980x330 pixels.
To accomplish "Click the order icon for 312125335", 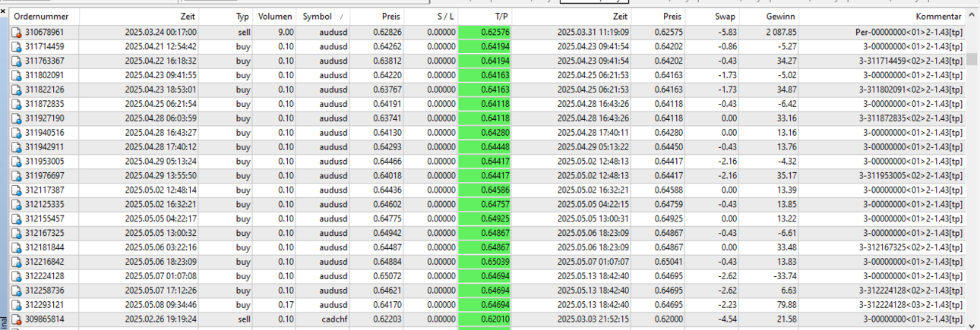I will coord(16,204).
